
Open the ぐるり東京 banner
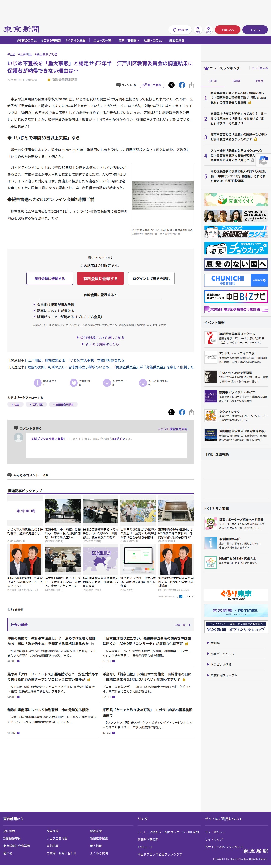(x=236, y=595)
